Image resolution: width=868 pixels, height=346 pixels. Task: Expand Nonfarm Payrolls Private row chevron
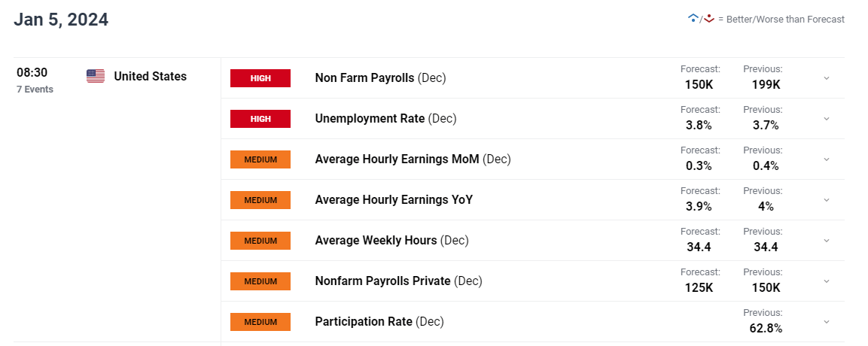pos(826,281)
